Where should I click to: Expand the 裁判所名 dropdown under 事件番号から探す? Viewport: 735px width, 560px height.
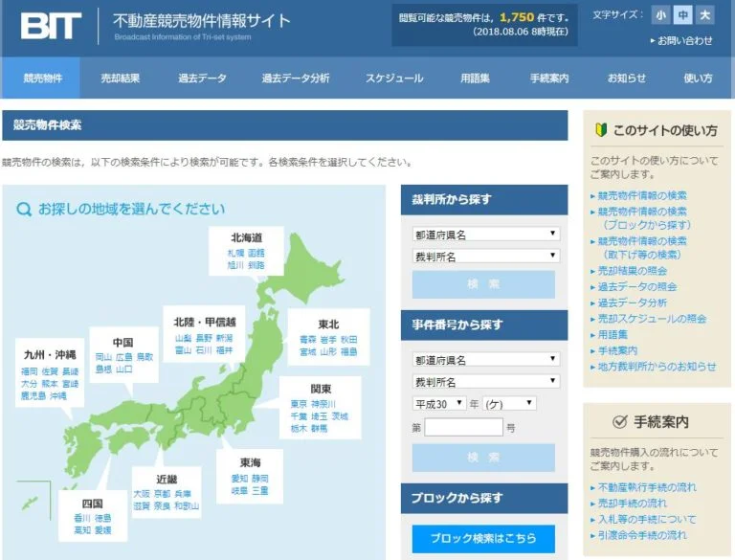485,381
